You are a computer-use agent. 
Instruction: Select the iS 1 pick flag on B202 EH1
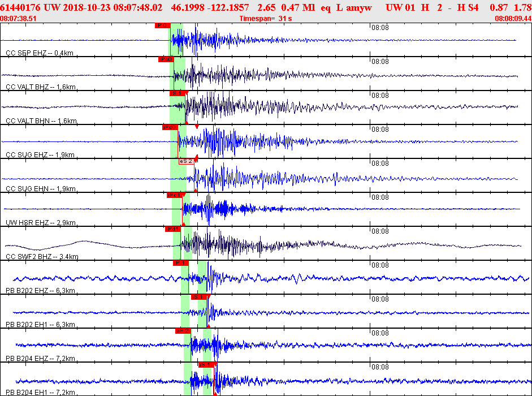pyautogui.click(x=199, y=297)
